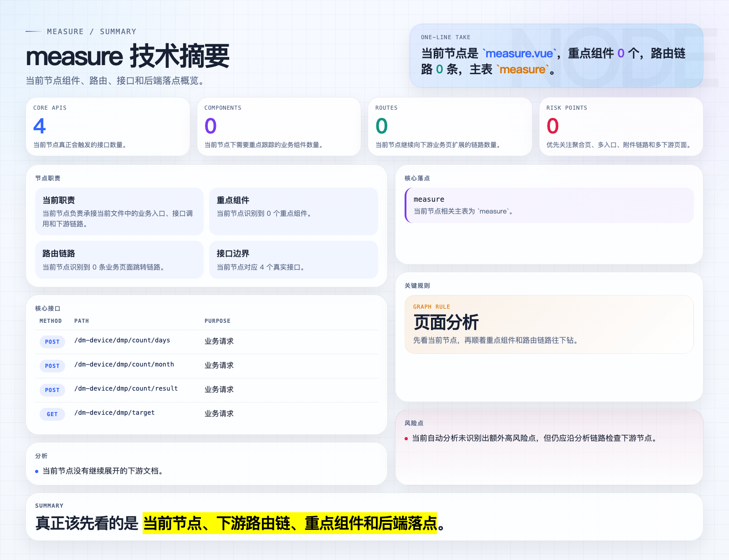Click 业务请求 in the count/days row
The width and height of the screenshot is (729, 560).
tap(219, 341)
